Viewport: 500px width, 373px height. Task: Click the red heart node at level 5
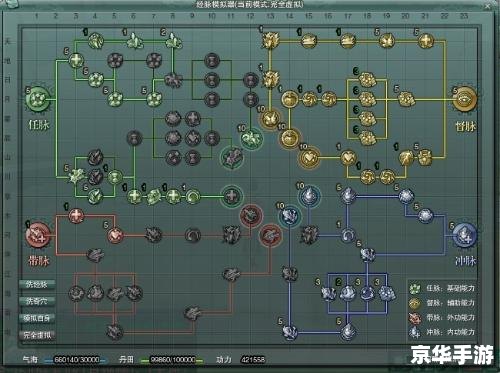[115, 235]
